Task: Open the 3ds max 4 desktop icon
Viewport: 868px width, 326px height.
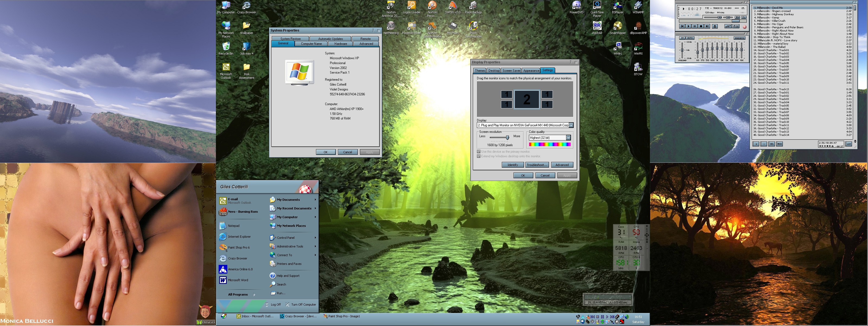Action: [x=246, y=49]
